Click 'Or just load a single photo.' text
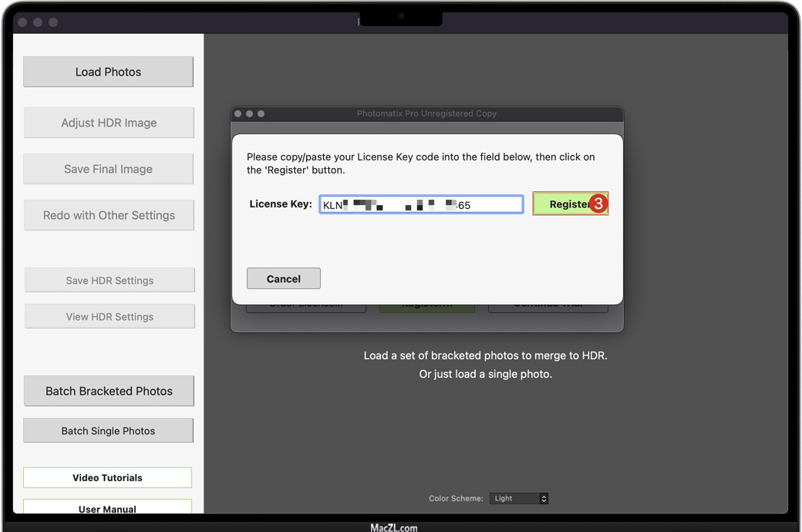 [x=485, y=374]
